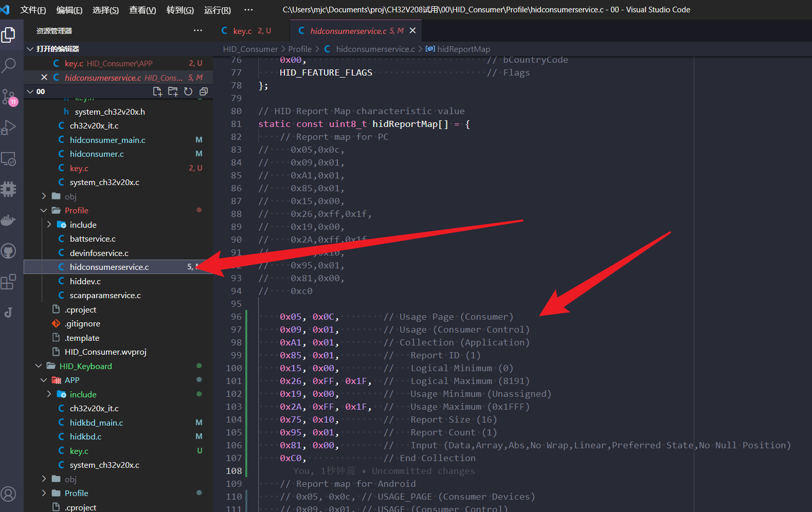Switch to the key.c editor tab
Viewport: 812px width, 512px height.
pyautogui.click(x=251, y=31)
